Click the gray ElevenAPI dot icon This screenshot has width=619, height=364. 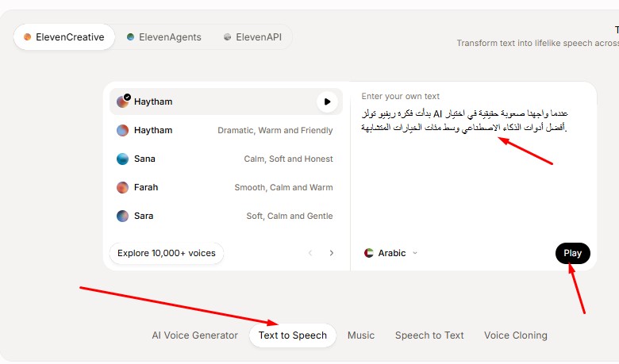tap(228, 37)
